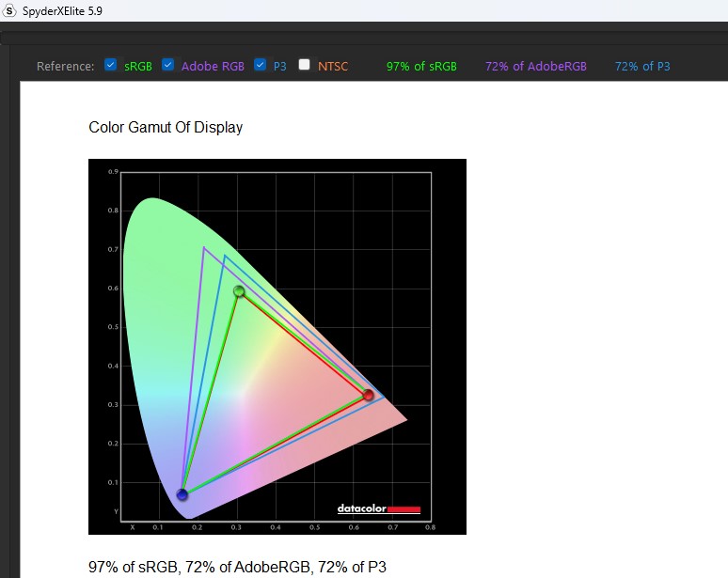Viewport: 728px width, 578px height.
Task: Click the gamut summary caption below chart
Action: pyautogui.click(x=237, y=566)
